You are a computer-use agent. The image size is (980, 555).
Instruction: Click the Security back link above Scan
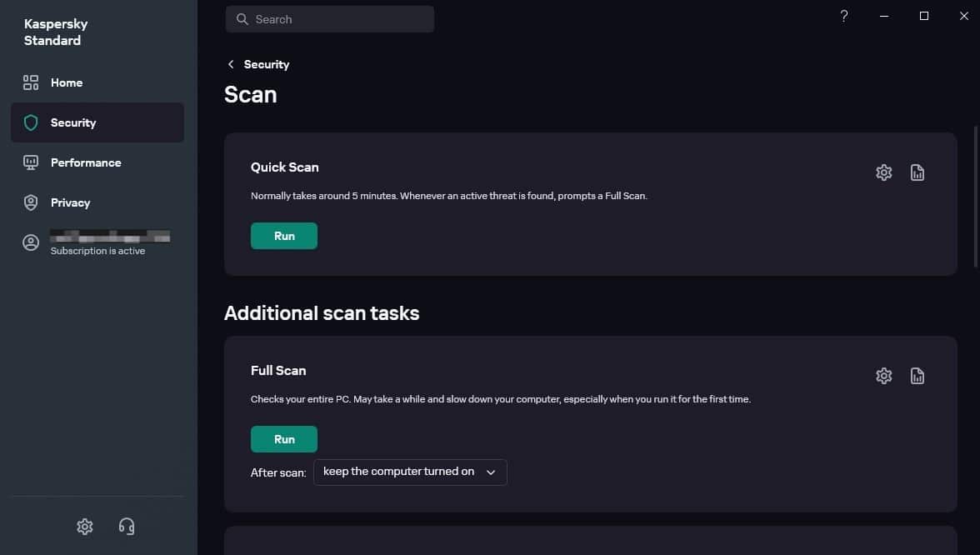click(265, 63)
